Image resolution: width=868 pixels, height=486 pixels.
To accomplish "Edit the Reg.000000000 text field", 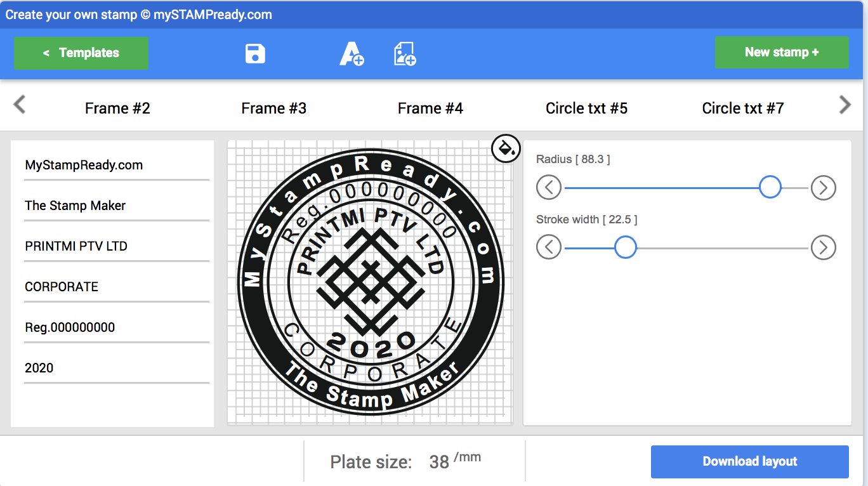I will click(117, 328).
